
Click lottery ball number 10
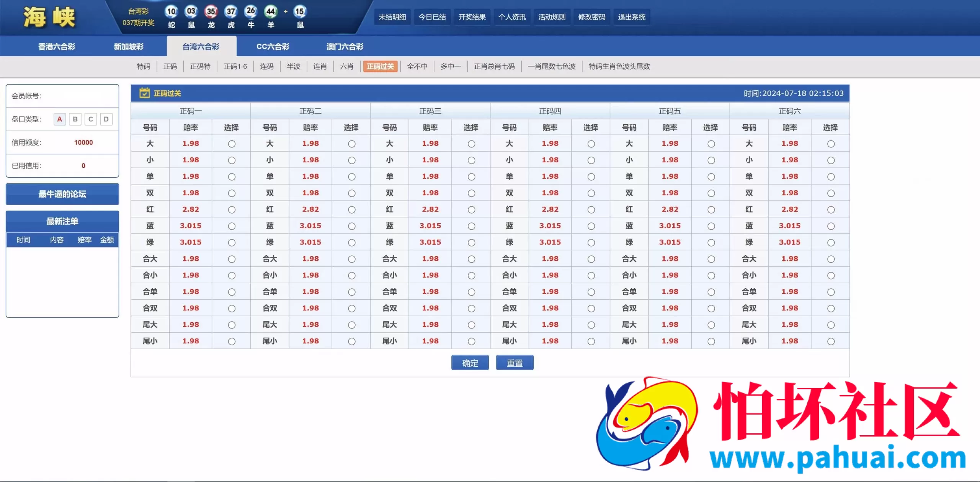[x=171, y=11]
